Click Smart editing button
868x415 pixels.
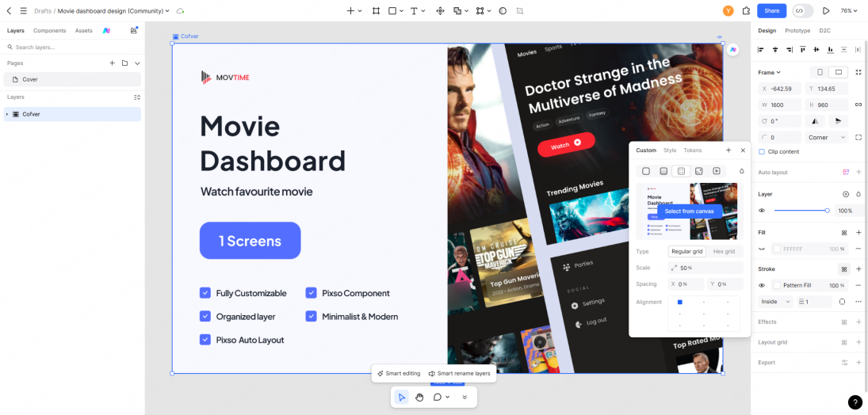coord(399,374)
